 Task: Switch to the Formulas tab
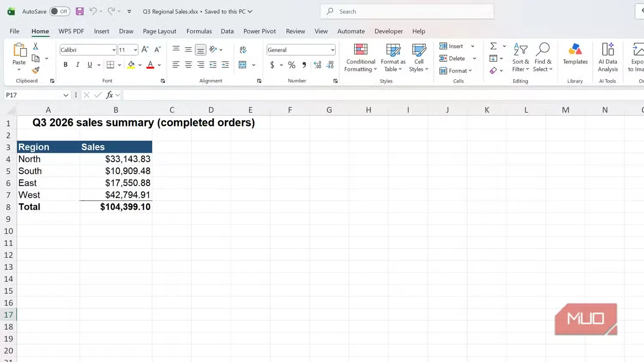(199, 31)
